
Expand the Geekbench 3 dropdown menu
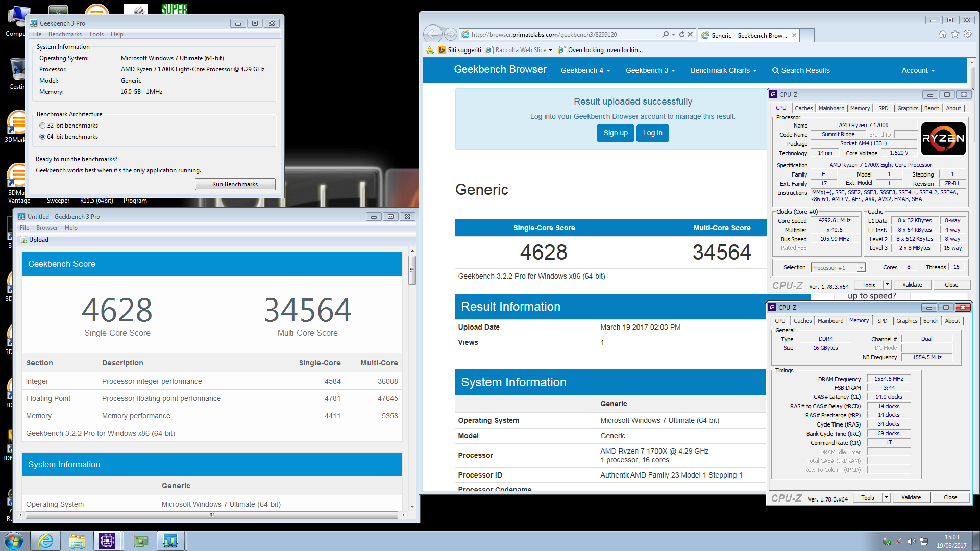[650, 70]
